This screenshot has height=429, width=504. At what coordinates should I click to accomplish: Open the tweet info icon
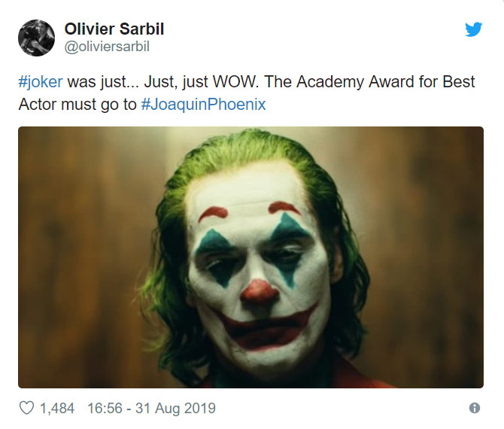pos(474,408)
